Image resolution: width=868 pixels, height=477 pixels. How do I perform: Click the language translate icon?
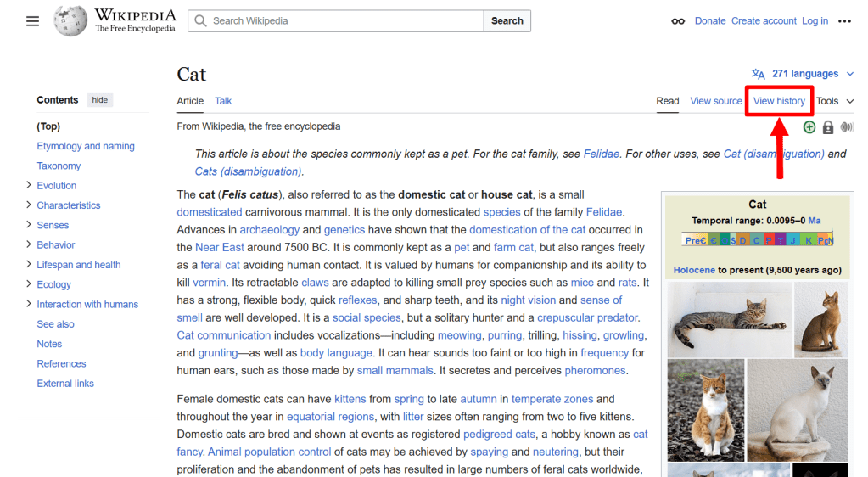(x=758, y=74)
